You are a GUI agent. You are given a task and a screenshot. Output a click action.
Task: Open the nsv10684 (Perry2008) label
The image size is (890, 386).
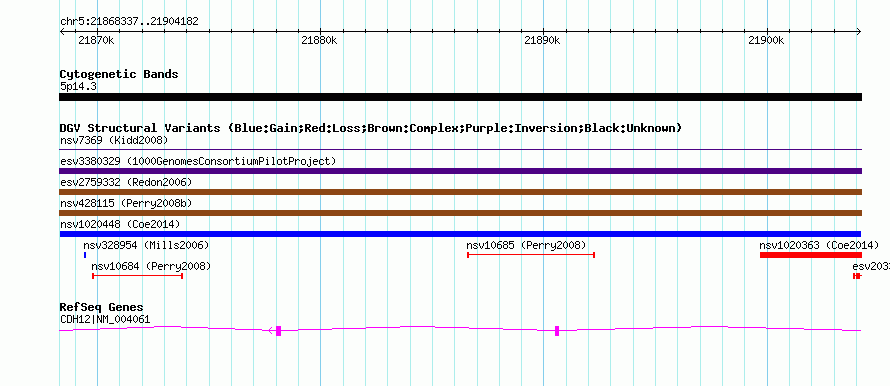(x=151, y=266)
